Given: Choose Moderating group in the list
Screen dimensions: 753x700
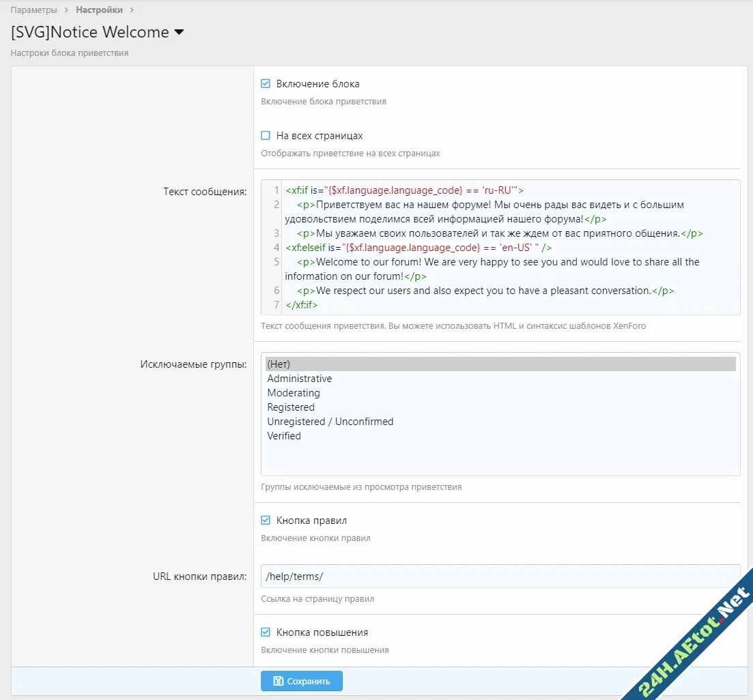Looking at the screenshot, I should (294, 393).
